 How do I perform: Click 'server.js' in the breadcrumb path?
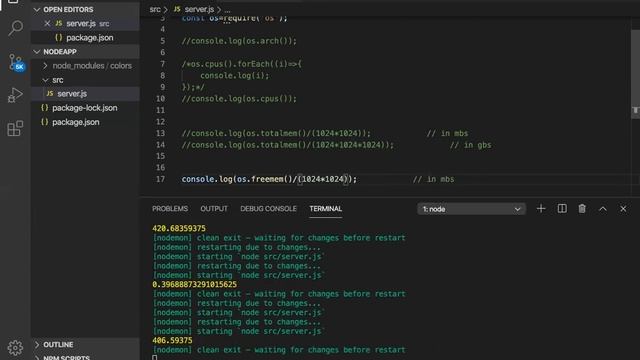[199, 9]
